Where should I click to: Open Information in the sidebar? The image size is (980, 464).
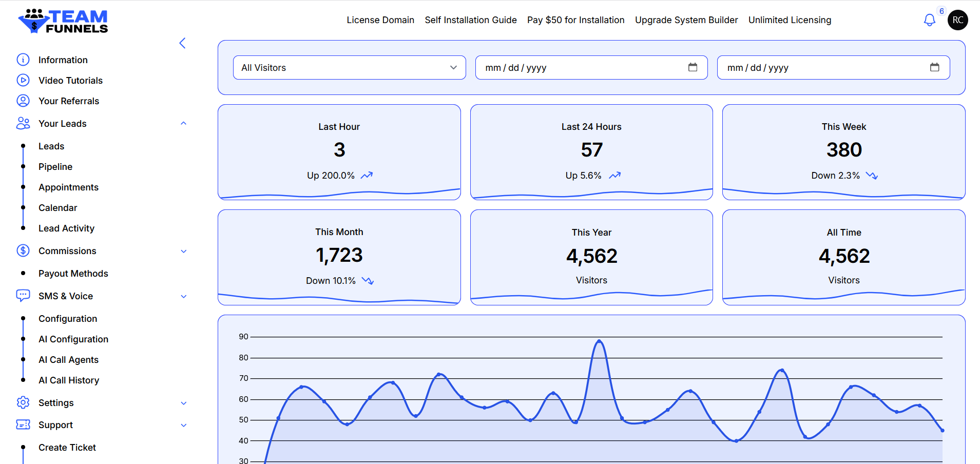pos(63,60)
